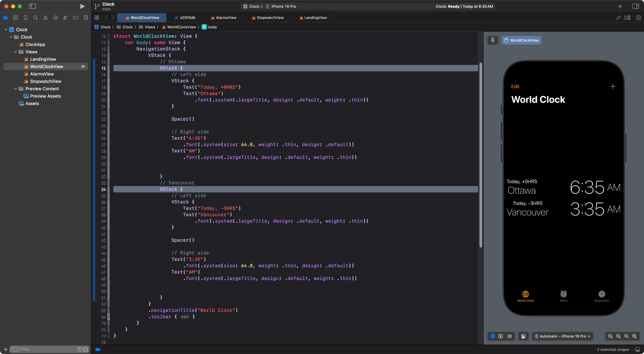Open canvas device settings icon
This screenshot has width=644, height=354.
(x=523, y=336)
